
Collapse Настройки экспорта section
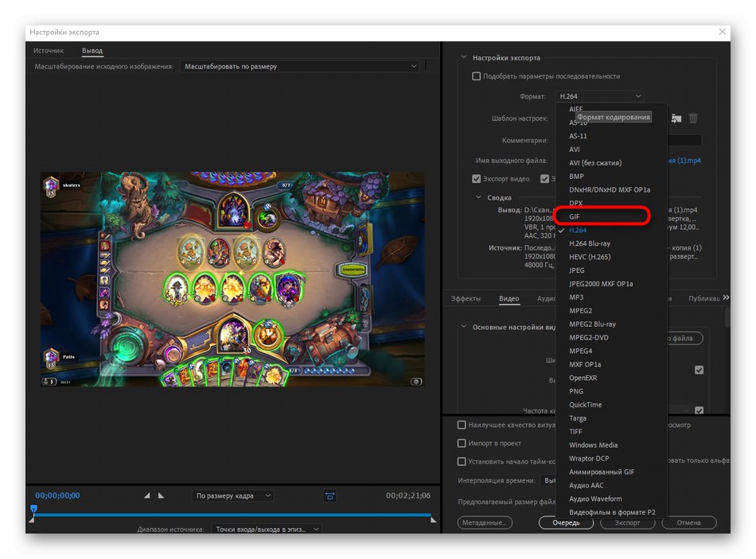point(464,57)
